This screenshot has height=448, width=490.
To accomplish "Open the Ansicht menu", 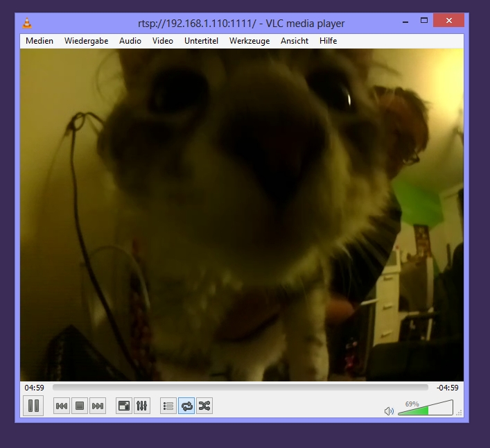I will click(x=295, y=41).
